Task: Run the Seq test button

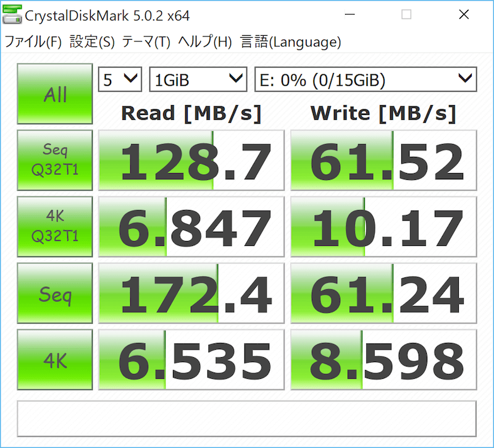Action: (x=55, y=293)
